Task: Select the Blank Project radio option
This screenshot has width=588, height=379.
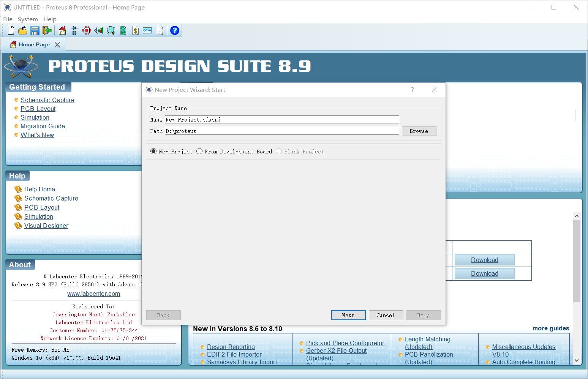Action: click(x=279, y=151)
